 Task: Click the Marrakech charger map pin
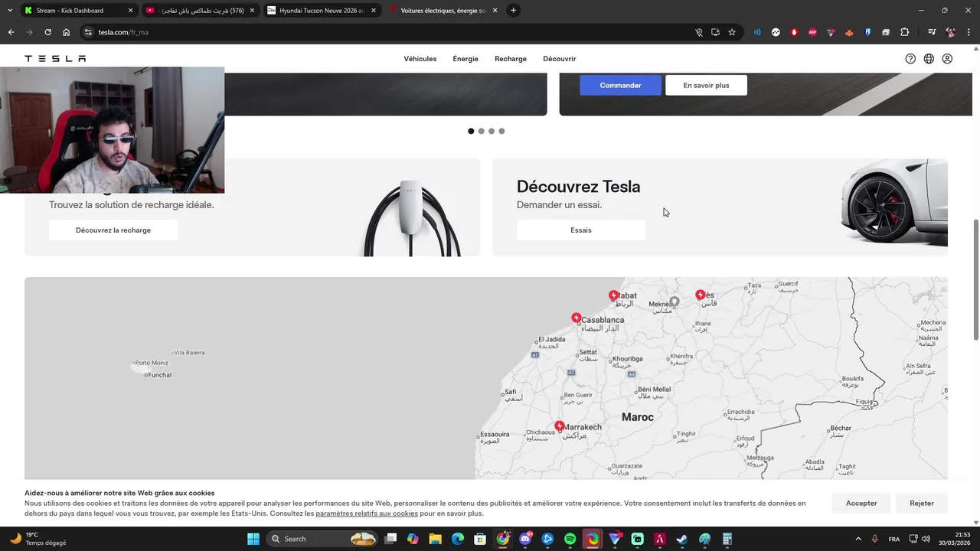[560, 425]
